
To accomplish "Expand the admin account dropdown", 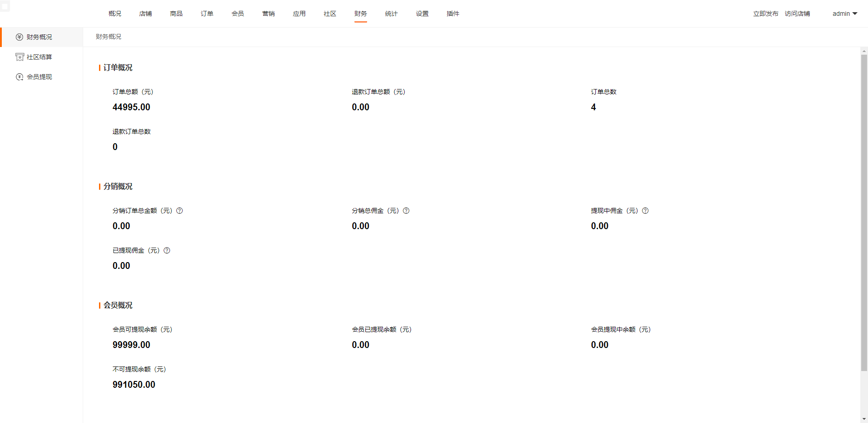I will [844, 14].
